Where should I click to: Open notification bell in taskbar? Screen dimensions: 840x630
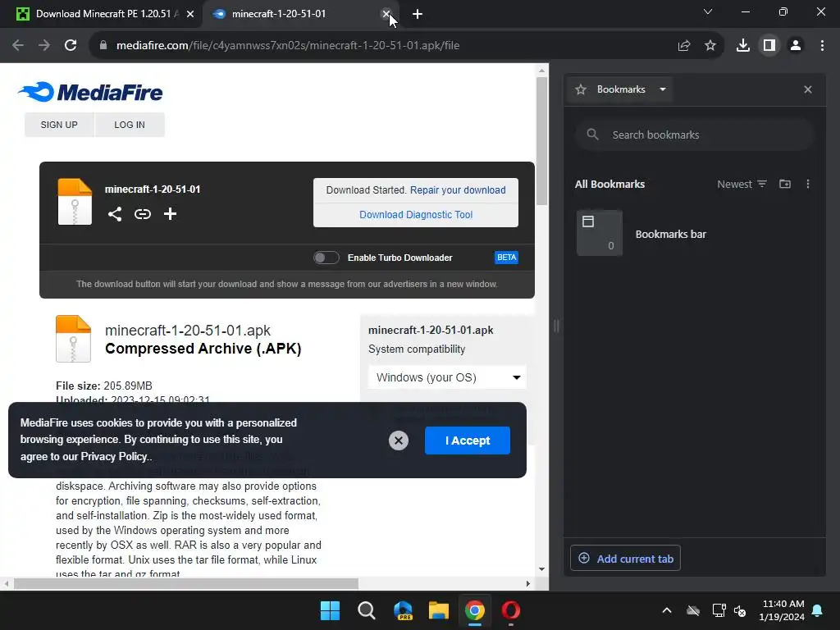click(x=818, y=610)
